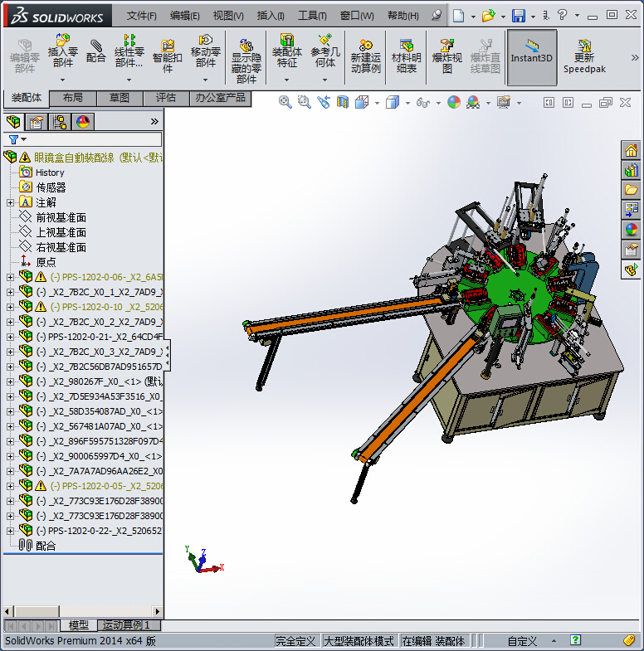Viewport: 644px width, 651px height.
Task: Select the History item in tree
Action: click(50, 172)
